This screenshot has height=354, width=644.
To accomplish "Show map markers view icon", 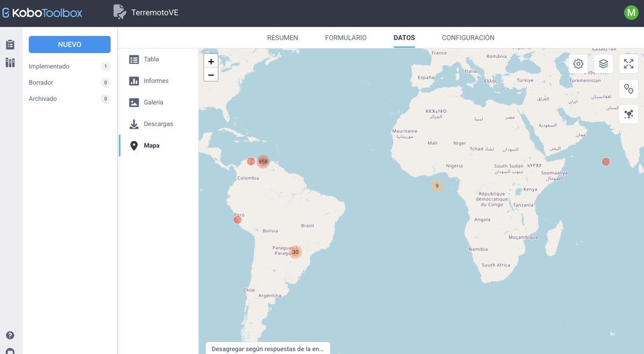I will pos(628,88).
